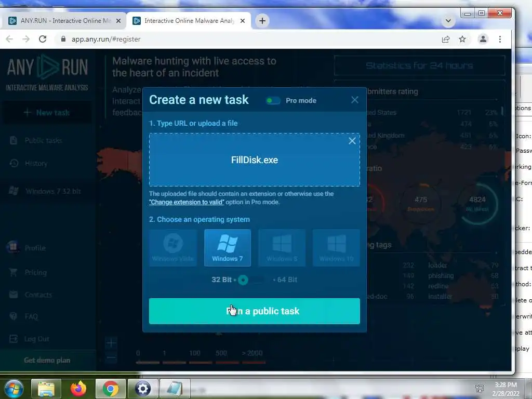
Task: Switch to the ANY.RUN first browser tab
Action: click(64, 21)
